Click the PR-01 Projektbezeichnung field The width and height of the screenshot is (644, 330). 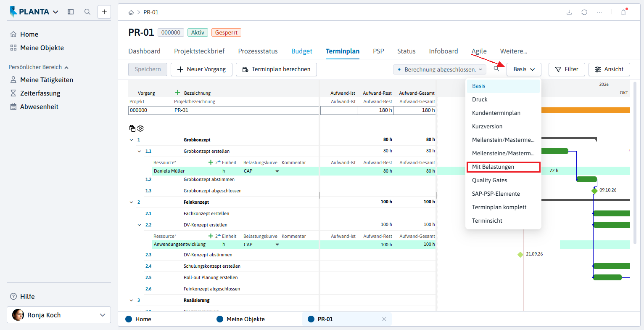(245, 110)
